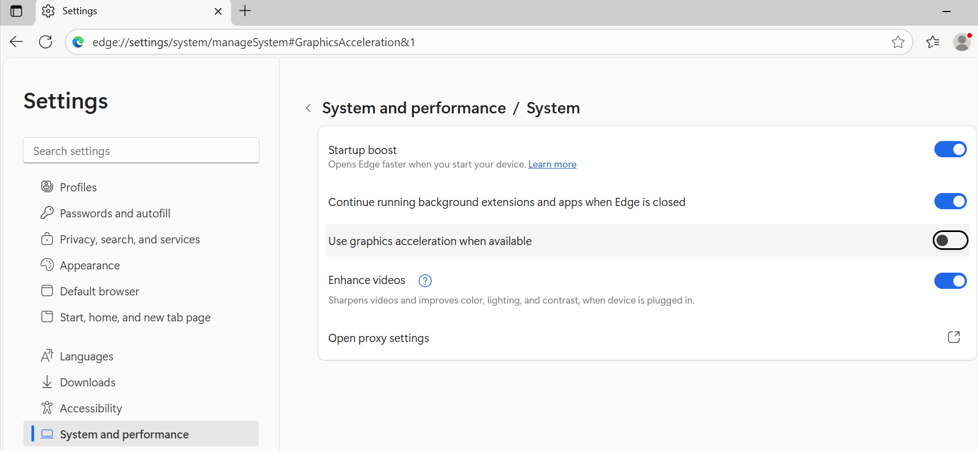Click the Enhance videos help question icon

425,281
